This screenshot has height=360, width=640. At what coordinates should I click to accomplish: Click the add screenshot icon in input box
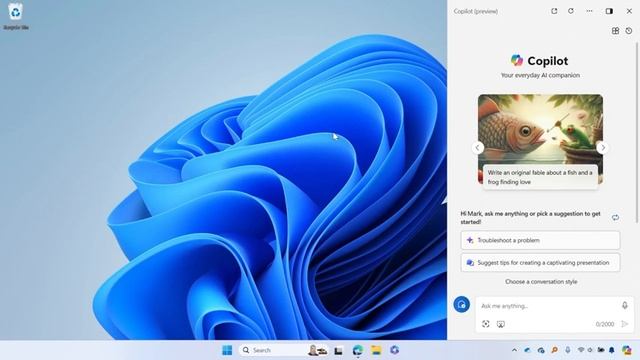[x=500, y=324]
